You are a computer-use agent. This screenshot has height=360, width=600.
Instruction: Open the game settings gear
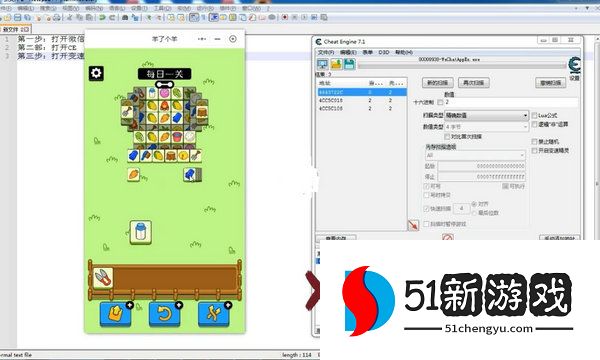click(96, 73)
